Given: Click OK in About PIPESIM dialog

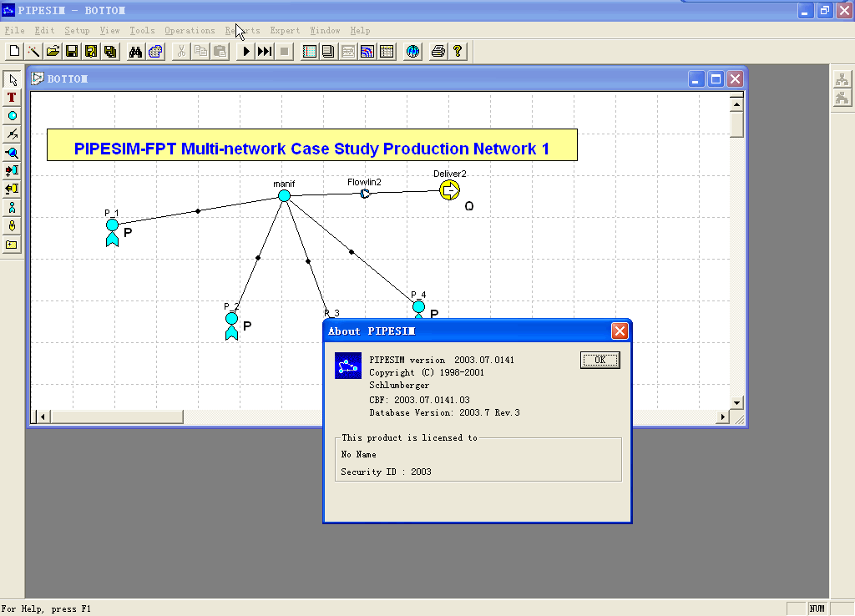Looking at the screenshot, I should point(600,360).
